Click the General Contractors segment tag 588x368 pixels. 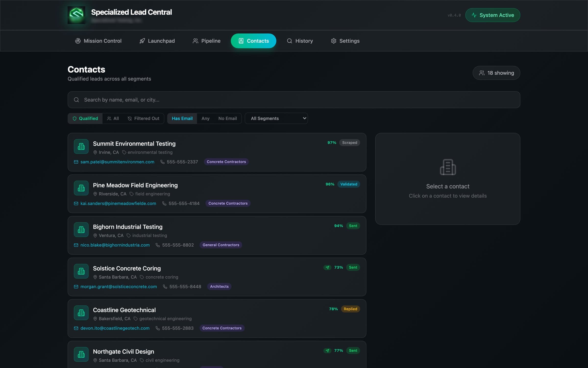pos(221,245)
